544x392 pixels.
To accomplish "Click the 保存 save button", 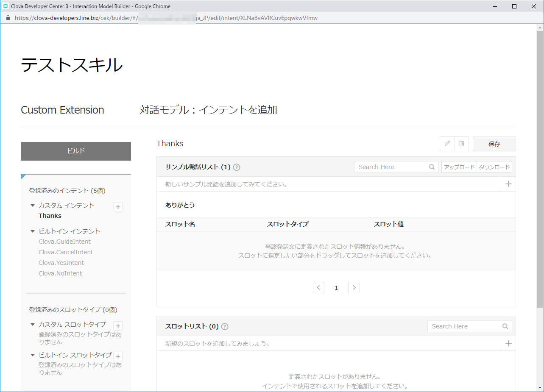I will (x=494, y=144).
